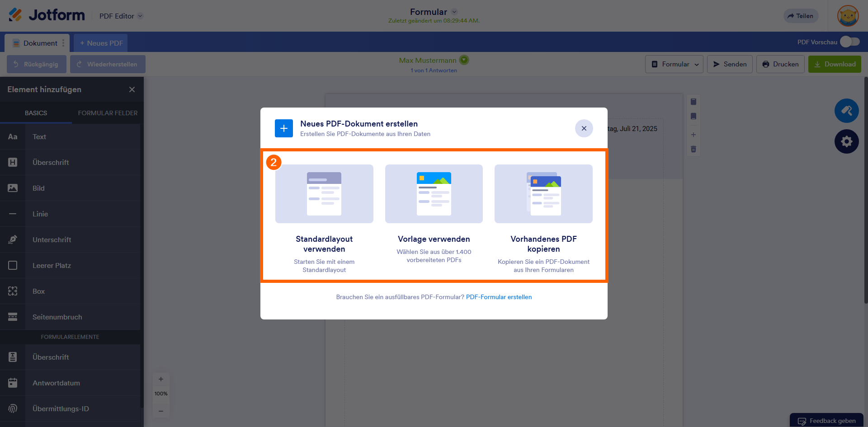
Task: Click the blue plus icon in dialog header
Action: tap(284, 128)
